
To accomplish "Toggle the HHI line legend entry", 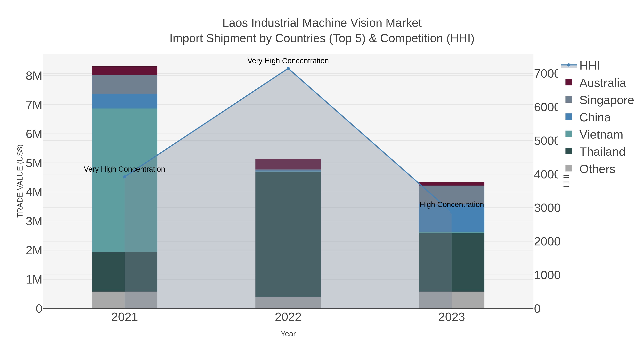I will 580,66.
